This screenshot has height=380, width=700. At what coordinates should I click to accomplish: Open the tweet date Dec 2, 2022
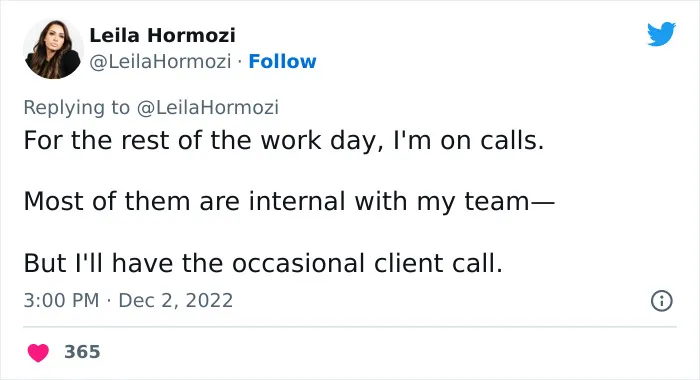176,301
